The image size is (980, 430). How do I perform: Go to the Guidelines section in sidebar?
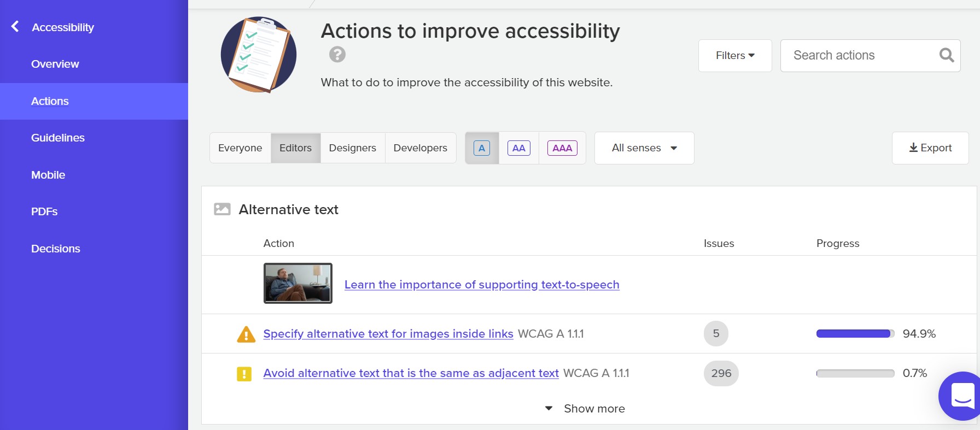[57, 138]
